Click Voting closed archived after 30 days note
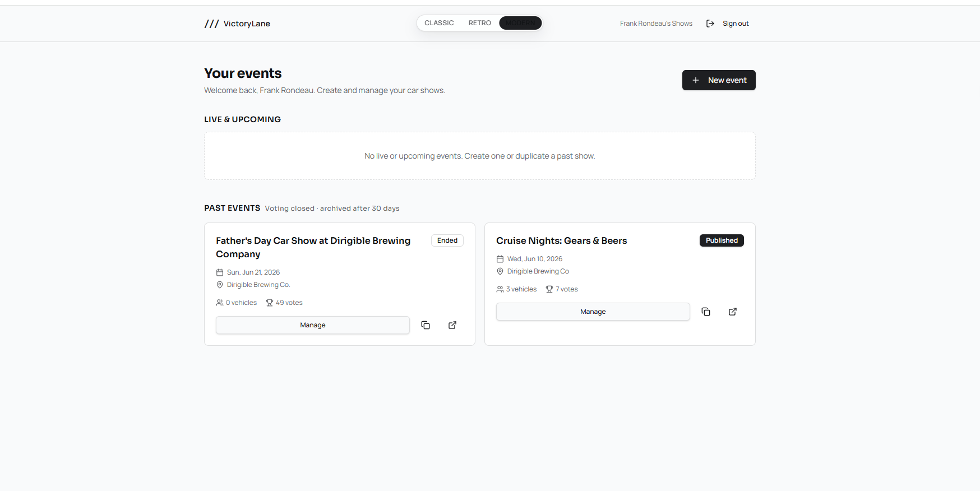Screen dimensions: 980x491 (332, 209)
